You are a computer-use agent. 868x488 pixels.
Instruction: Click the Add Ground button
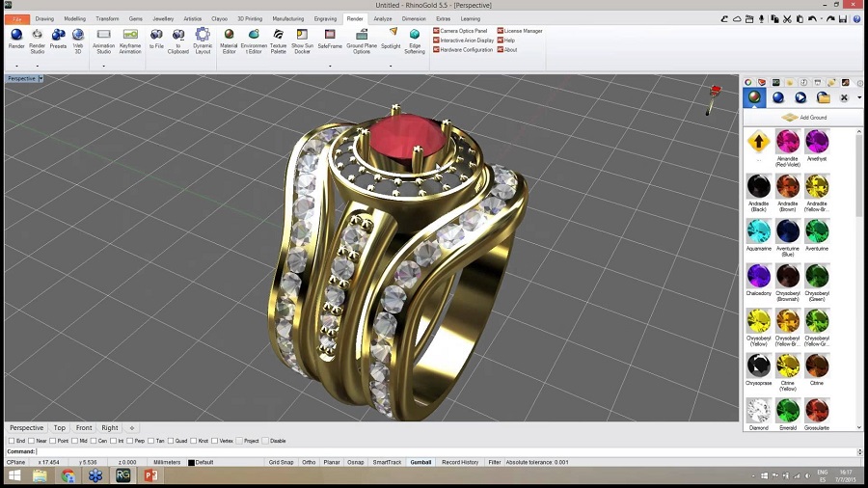pos(802,118)
